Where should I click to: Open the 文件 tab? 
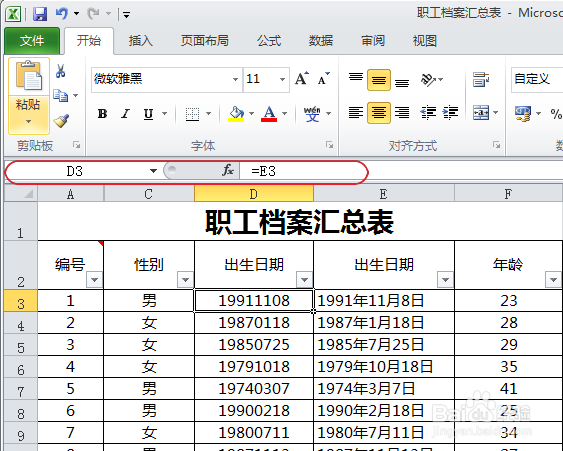(32, 41)
